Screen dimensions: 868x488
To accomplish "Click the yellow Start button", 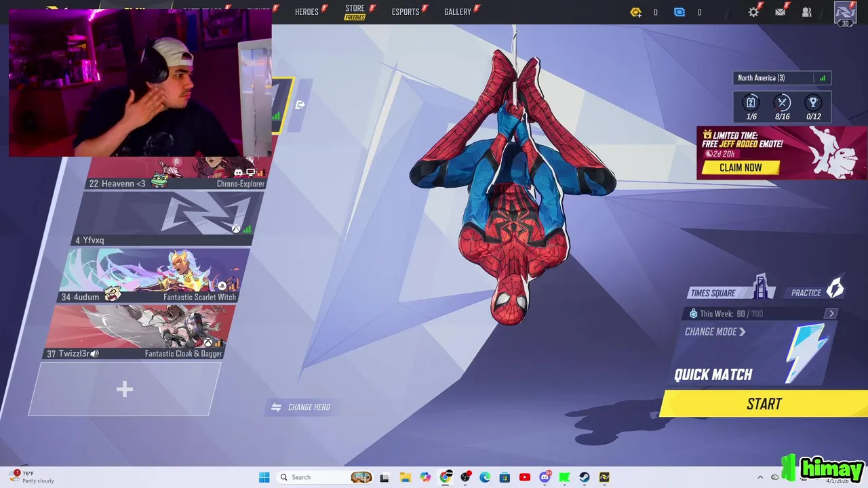I will [x=764, y=404].
